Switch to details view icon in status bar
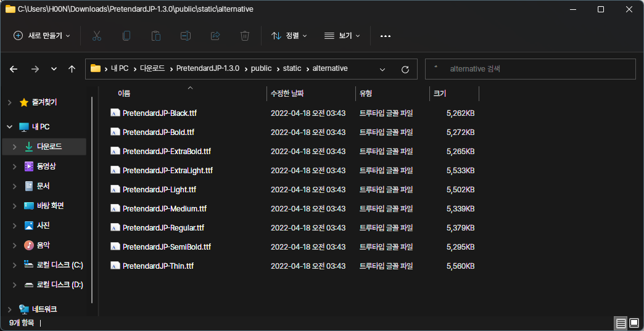Image resolution: width=644 pixels, height=331 pixels. point(621,322)
